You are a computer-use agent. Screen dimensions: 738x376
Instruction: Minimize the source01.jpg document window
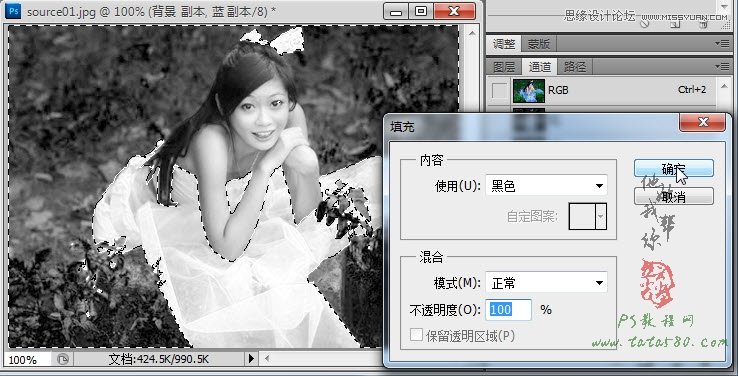396,11
